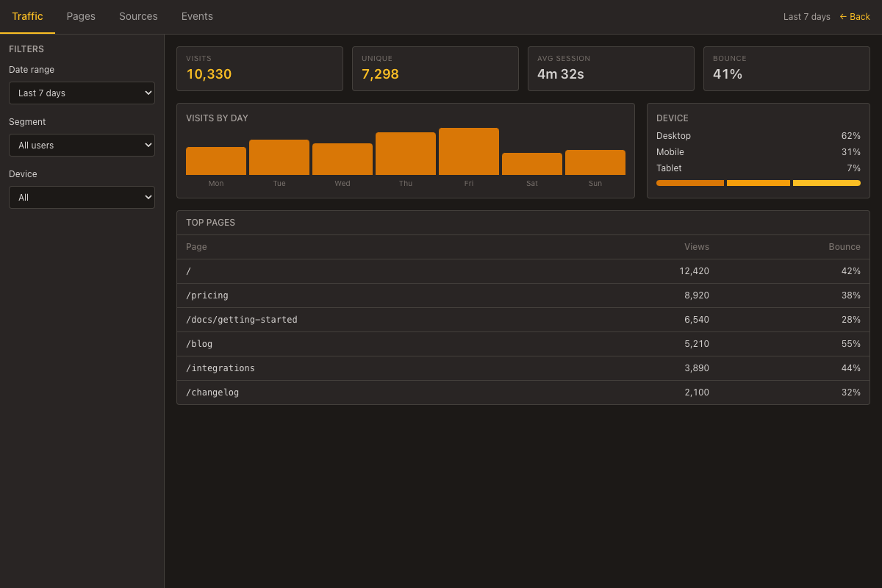This screenshot has width=882, height=588.
Task: Open the Sources tab
Action: tap(138, 16)
